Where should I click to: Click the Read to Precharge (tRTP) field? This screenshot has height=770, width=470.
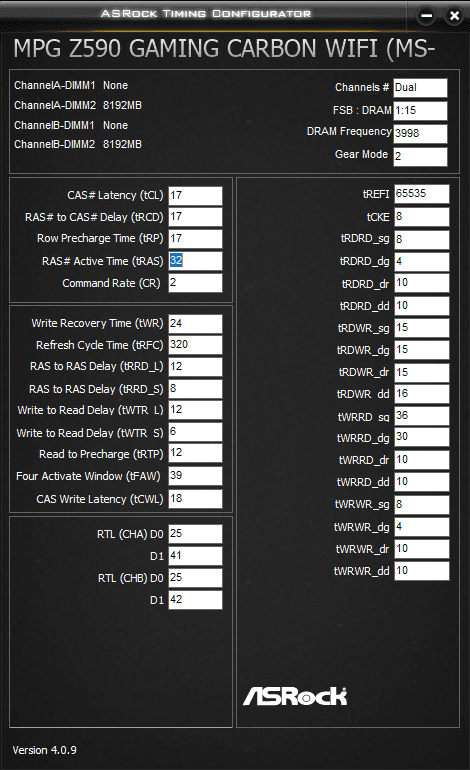(x=195, y=453)
